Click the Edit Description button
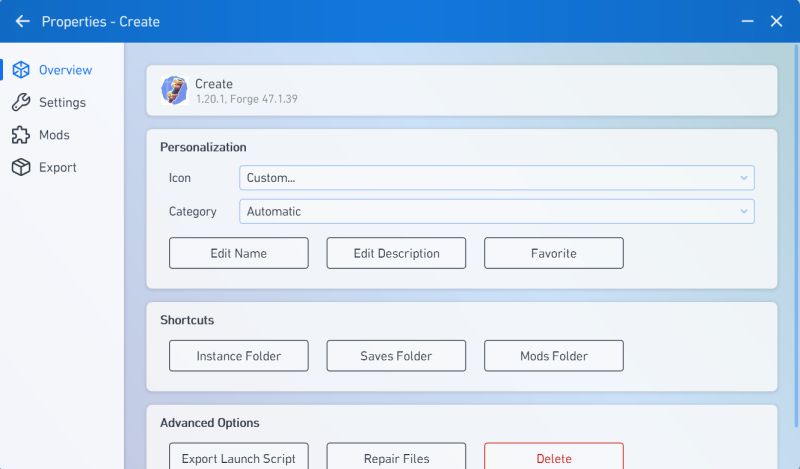Screen dimensions: 800x469 click(396, 253)
